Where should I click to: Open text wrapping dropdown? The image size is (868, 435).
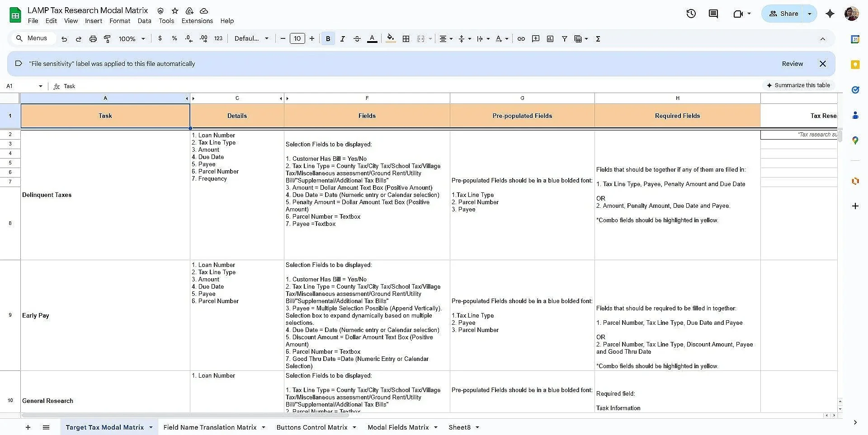pos(483,39)
